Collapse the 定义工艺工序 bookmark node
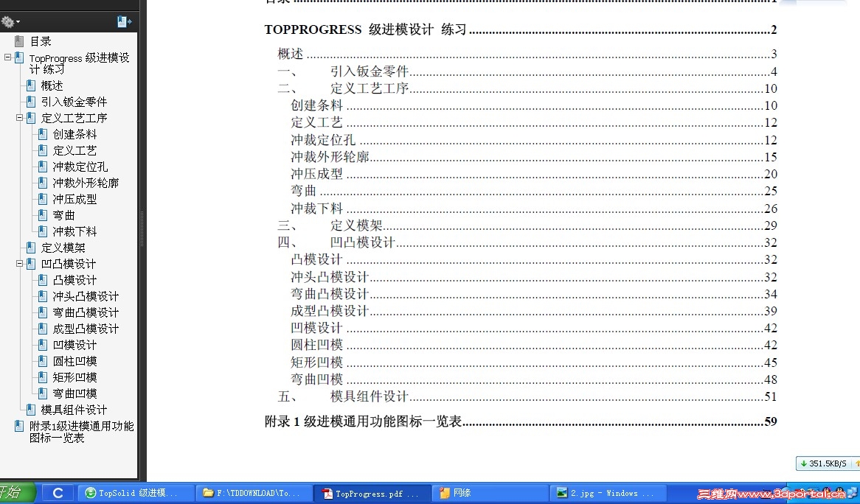The height and width of the screenshot is (504, 860). (19, 118)
